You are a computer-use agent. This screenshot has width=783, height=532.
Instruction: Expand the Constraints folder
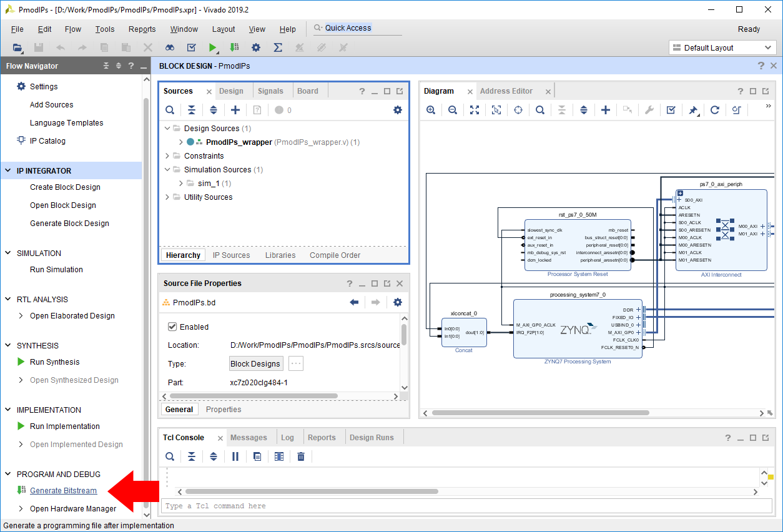167,156
